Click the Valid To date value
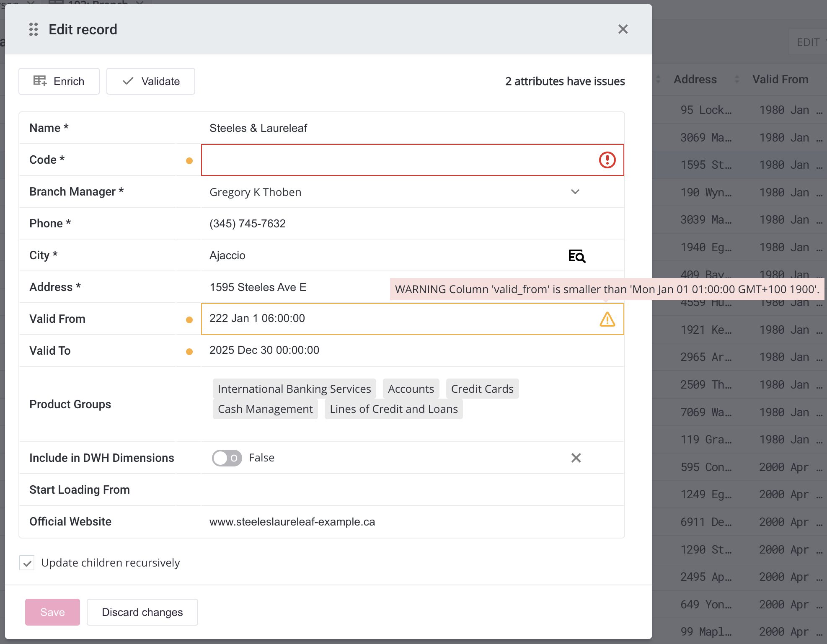 (x=264, y=350)
